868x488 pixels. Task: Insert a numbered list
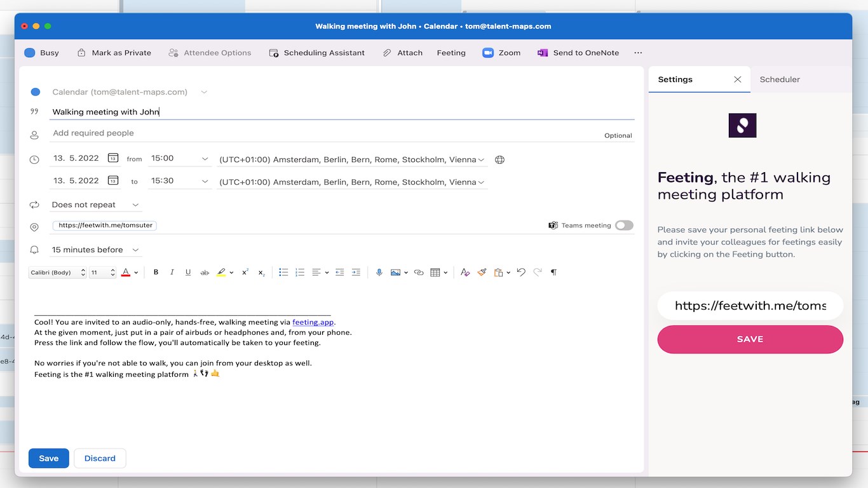click(300, 273)
